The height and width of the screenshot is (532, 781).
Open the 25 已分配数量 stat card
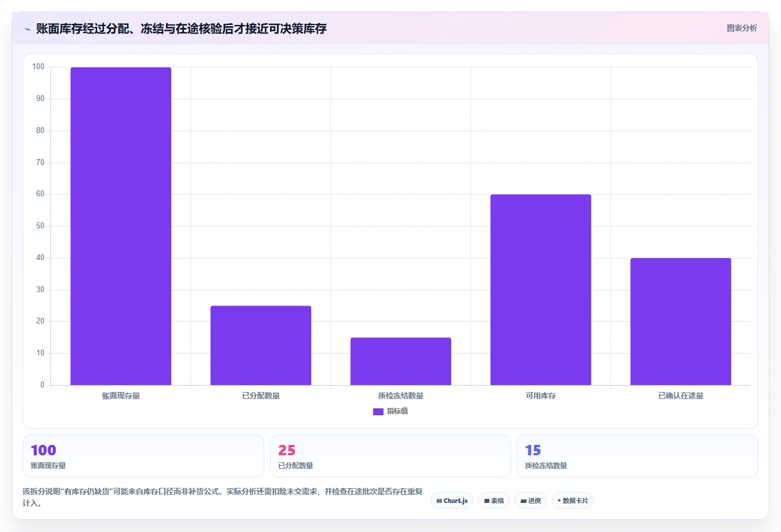tap(390, 456)
